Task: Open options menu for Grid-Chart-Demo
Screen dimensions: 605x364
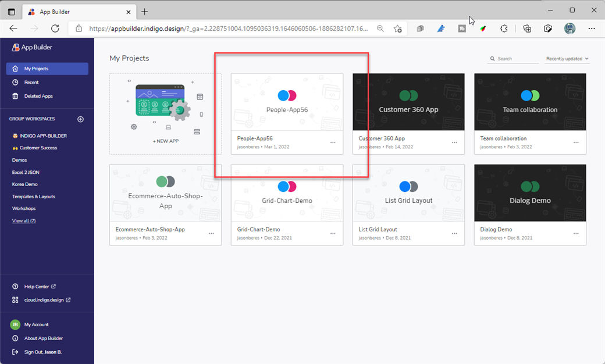Action: 333,234
